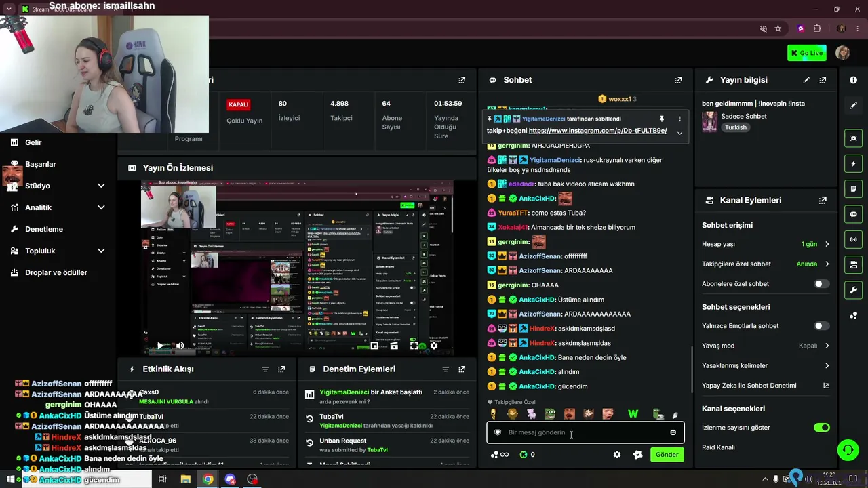The height and width of the screenshot is (488, 868).
Task: Open Denetleme in the sidebar
Action: (44, 229)
